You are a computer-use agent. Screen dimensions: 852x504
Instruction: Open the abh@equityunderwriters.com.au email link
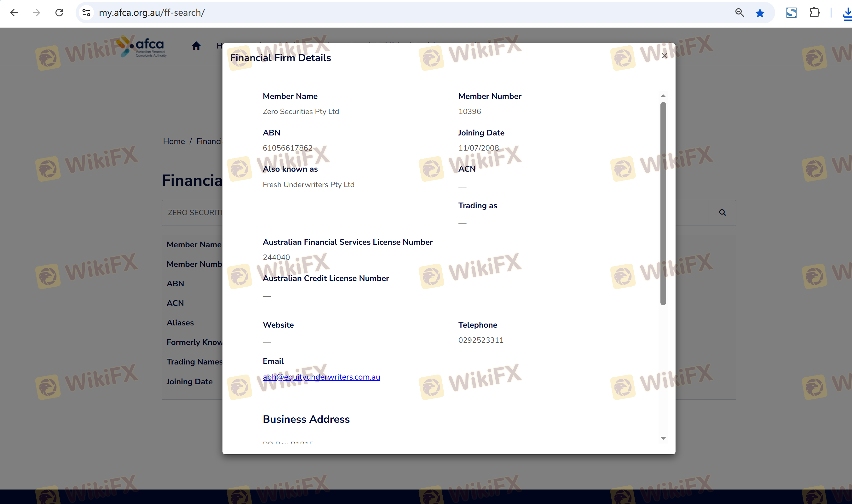click(321, 377)
